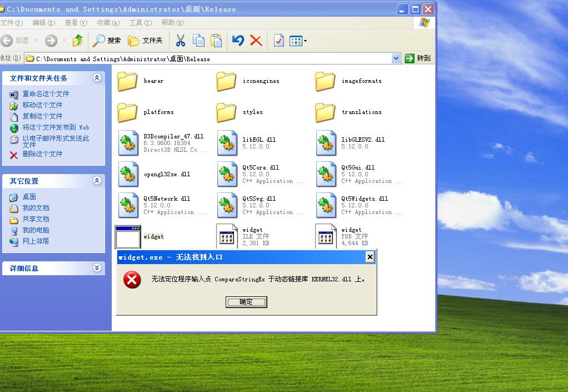Select the Qt5Svg.dll file icon
Viewport: 568px width, 392px height.
click(x=227, y=205)
